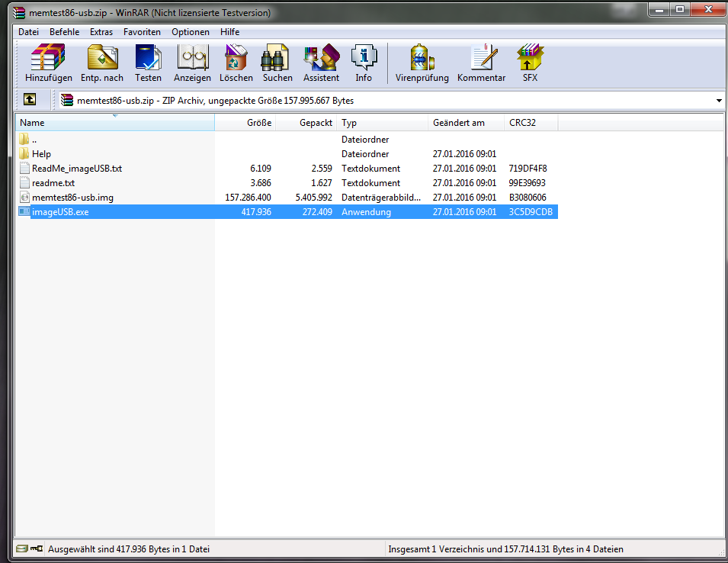Run the Testen archive test icon
Viewport: 728px width, 563px height.
coord(148,58)
